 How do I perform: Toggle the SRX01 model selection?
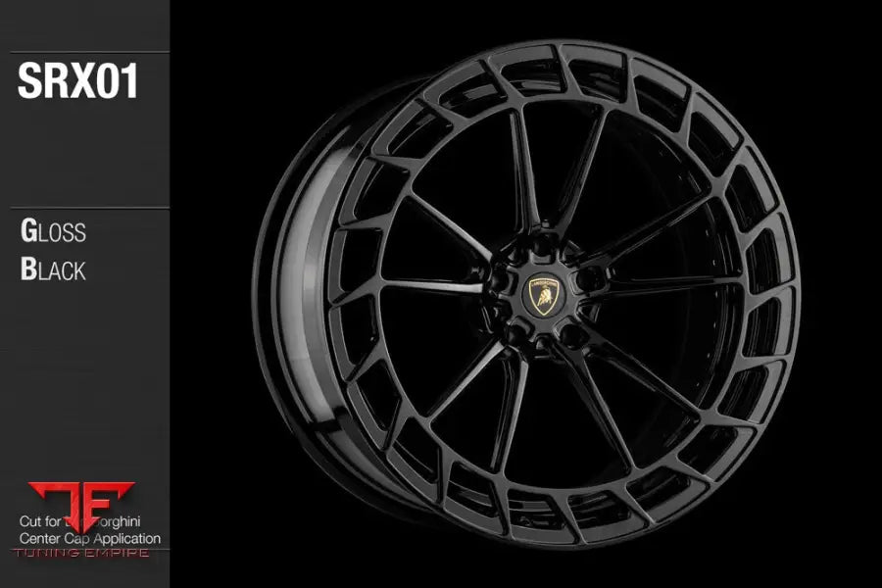78,80
